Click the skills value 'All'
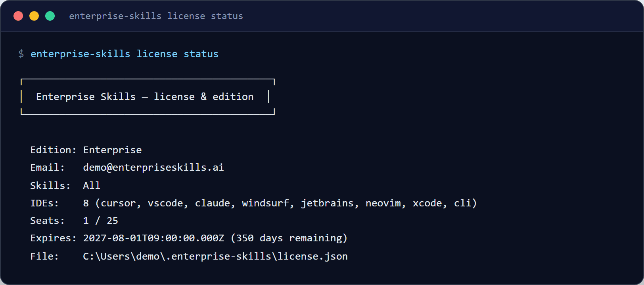The height and width of the screenshot is (285, 644). tap(92, 186)
